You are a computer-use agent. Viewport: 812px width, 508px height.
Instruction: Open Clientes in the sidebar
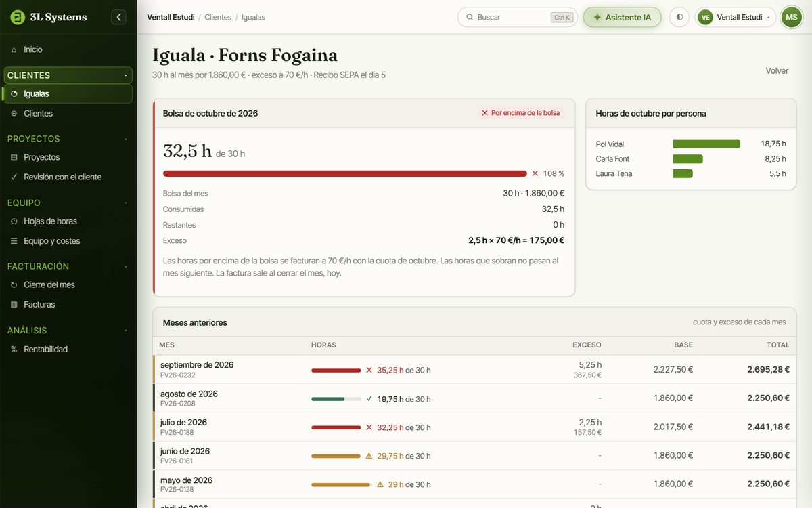pos(68,114)
